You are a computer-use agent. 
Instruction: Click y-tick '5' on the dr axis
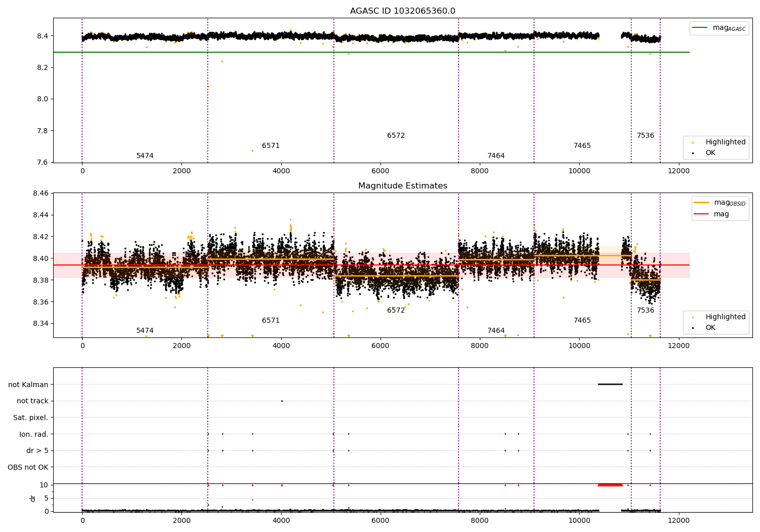(x=47, y=498)
